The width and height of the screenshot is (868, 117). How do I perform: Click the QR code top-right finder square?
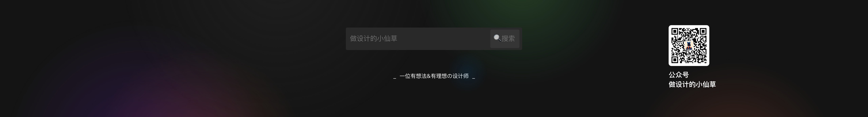click(703, 31)
